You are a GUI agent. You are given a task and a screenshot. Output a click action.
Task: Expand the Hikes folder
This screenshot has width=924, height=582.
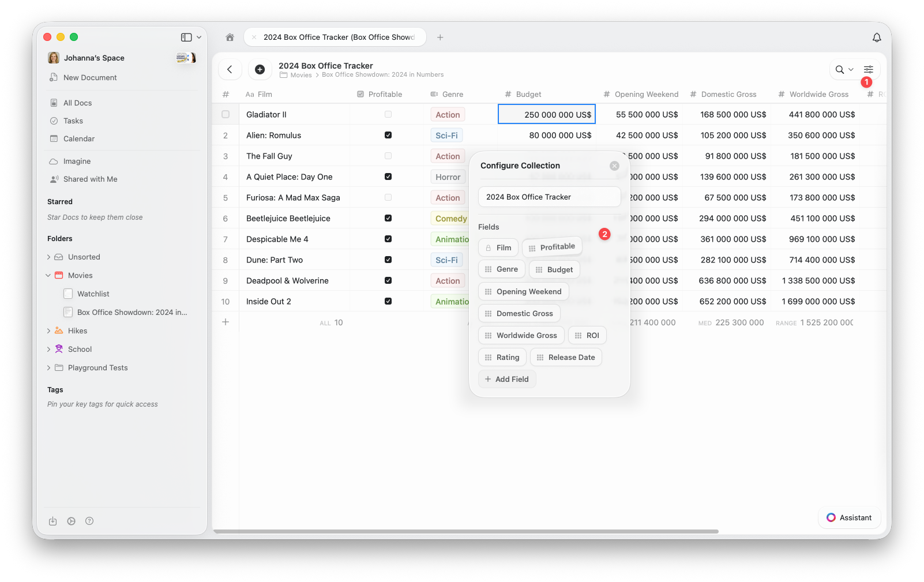pyautogui.click(x=48, y=331)
